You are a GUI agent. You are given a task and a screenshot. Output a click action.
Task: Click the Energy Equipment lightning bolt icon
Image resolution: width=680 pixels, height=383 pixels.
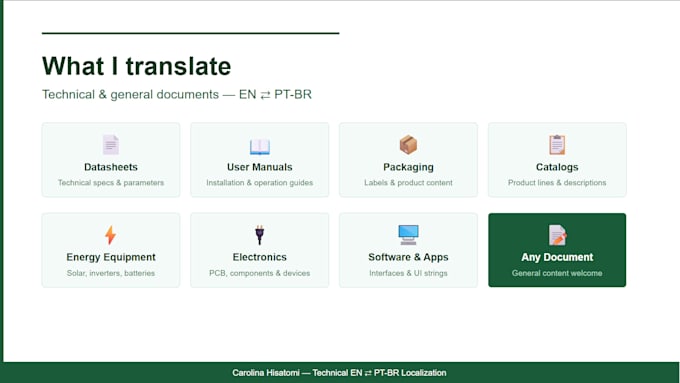pyautogui.click(x=111, y=235)
